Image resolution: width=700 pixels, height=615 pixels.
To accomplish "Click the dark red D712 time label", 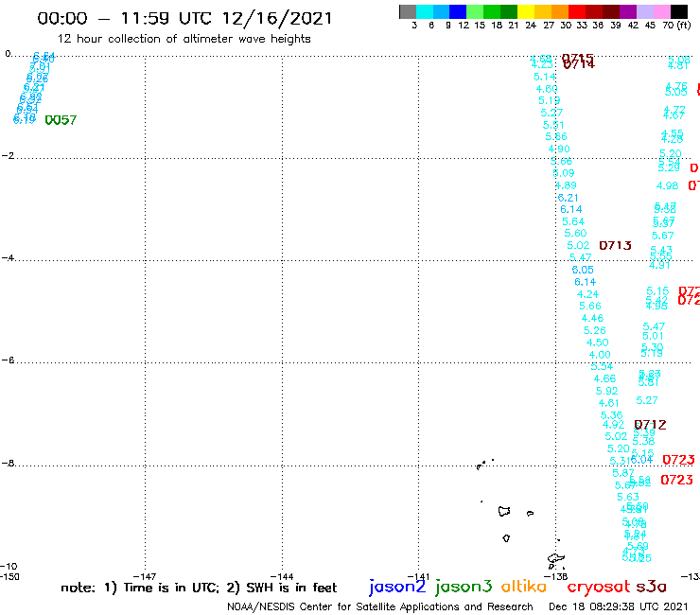I will pos(650,425).
